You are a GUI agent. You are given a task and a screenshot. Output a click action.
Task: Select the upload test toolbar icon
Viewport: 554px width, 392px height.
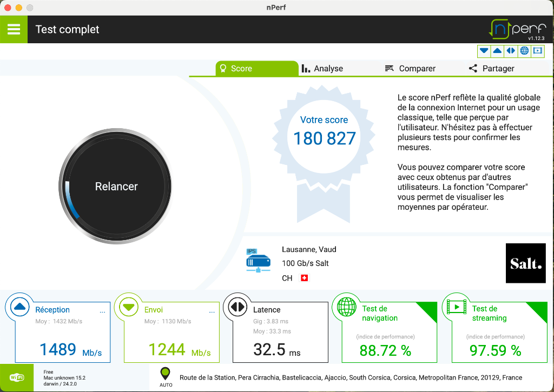[497, 51]
